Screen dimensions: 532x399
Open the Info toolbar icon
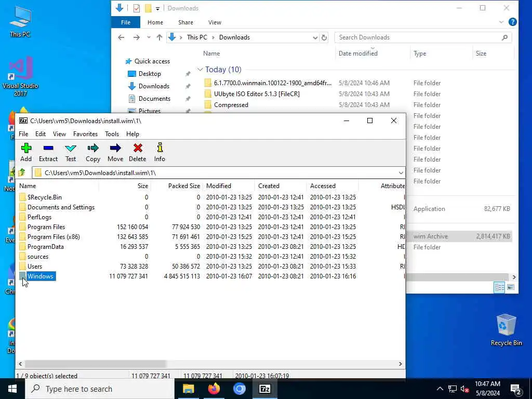[159, 152]
